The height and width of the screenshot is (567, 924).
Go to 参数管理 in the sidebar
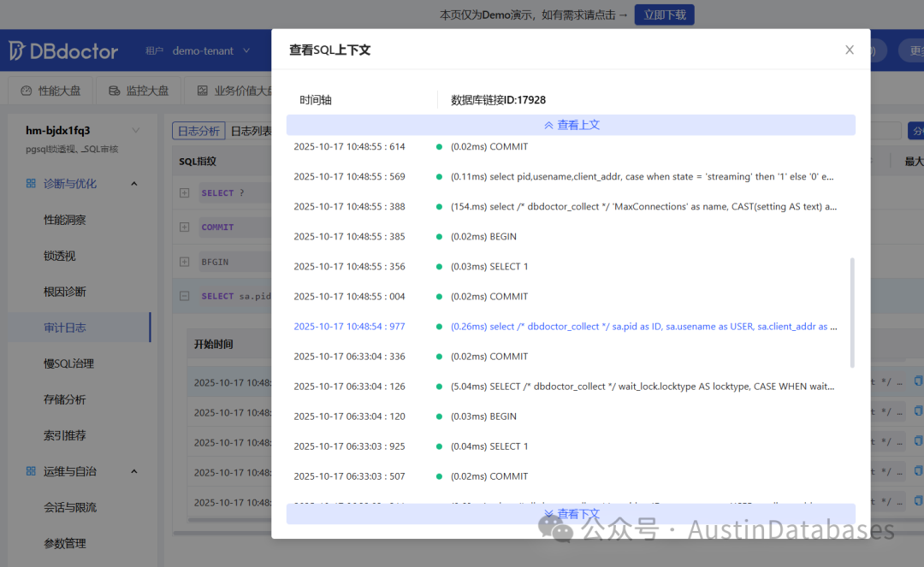[65, 543]
